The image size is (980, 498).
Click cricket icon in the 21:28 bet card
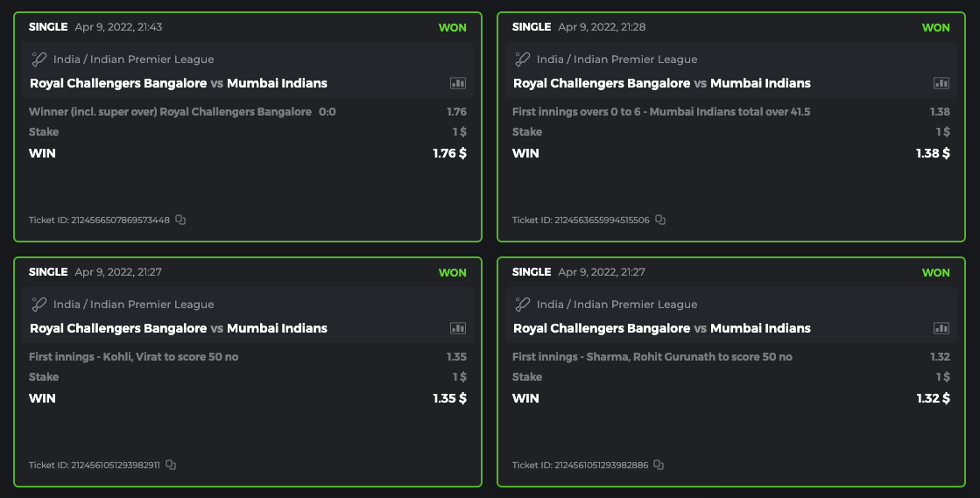click(523, 60)
